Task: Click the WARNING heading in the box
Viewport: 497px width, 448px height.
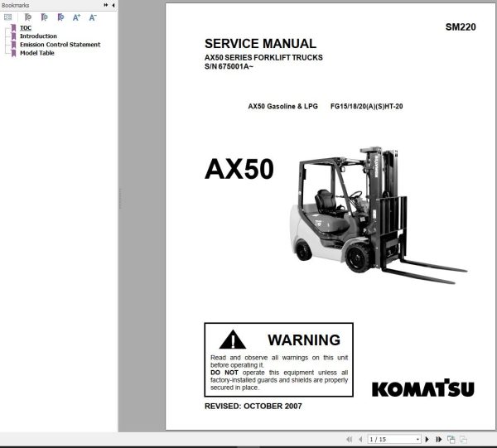Action: pyautogui.click(x=304, y=340)
